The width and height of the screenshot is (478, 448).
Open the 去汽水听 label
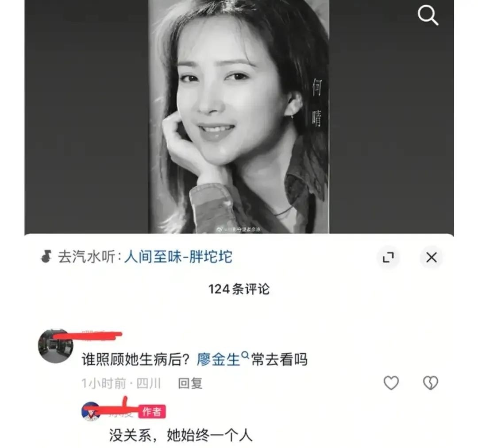tap(87, 257)
